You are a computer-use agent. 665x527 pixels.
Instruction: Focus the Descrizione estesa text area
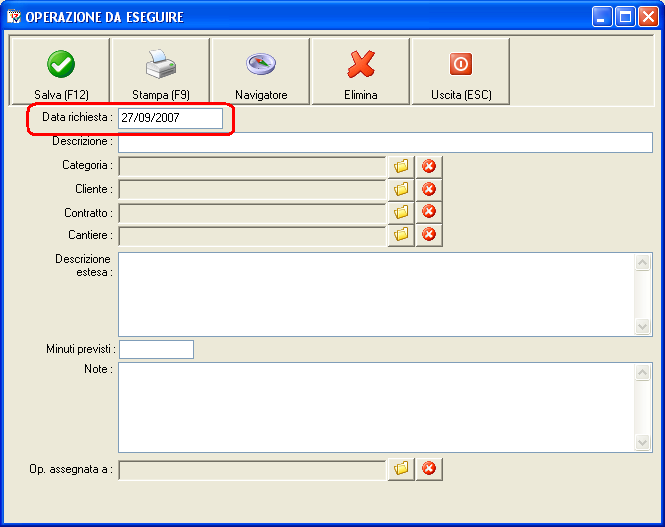377,295
